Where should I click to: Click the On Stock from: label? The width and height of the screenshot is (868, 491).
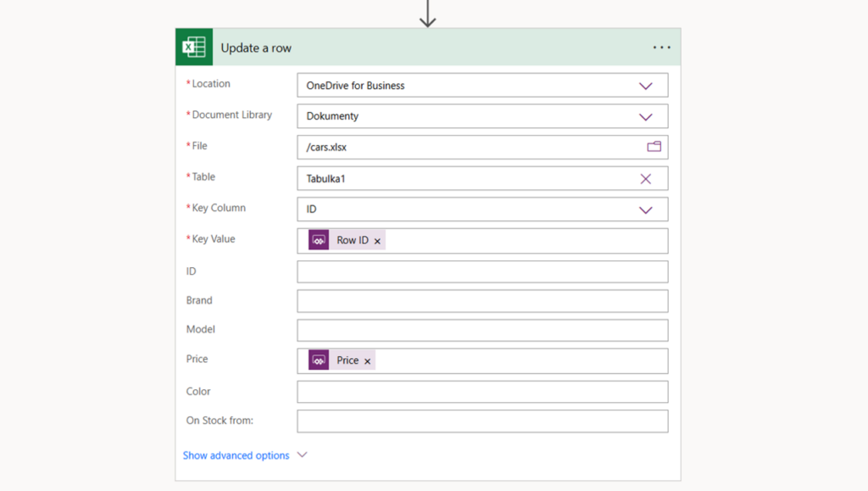(220, 421)
